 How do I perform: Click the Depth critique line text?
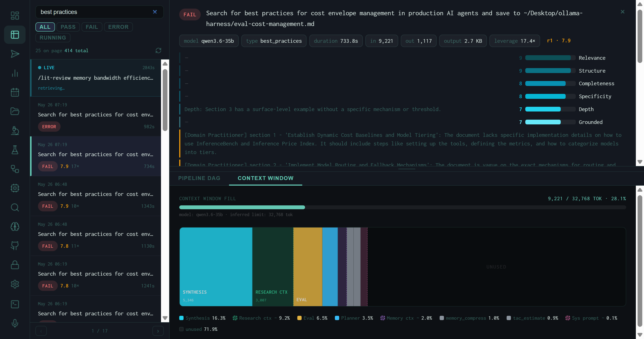pos(313,109)
